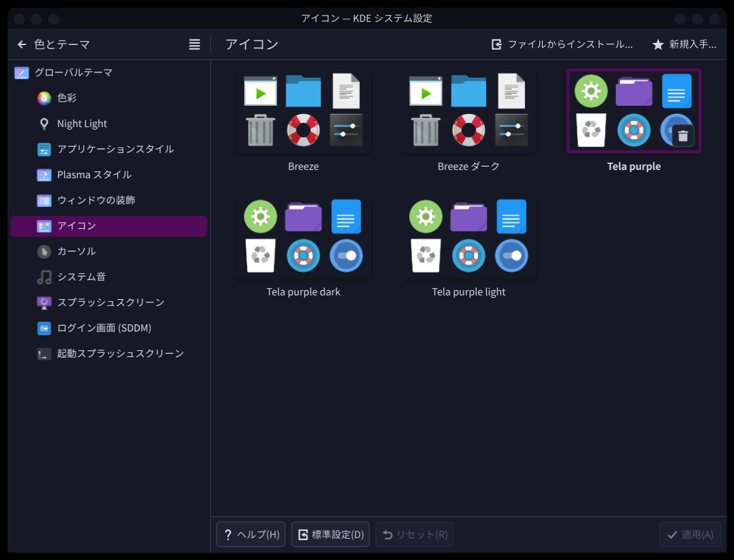The image size is (734, 560).
Task: Open Night Light settings
Action: [x=109, y=124]
